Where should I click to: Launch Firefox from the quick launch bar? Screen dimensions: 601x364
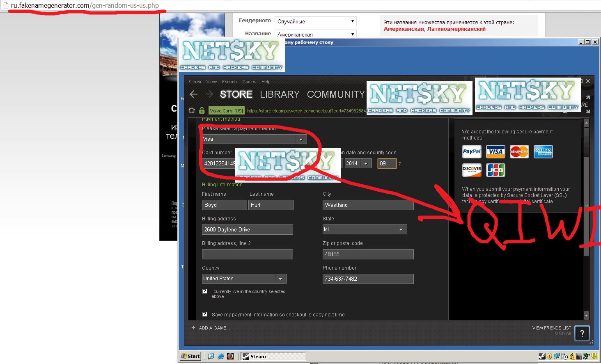[230, 356]
